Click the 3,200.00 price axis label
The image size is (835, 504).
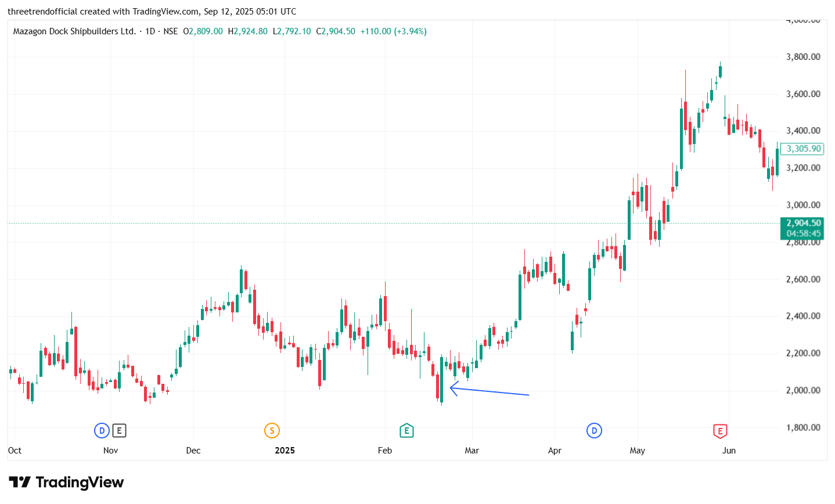[x=803, y=168]
